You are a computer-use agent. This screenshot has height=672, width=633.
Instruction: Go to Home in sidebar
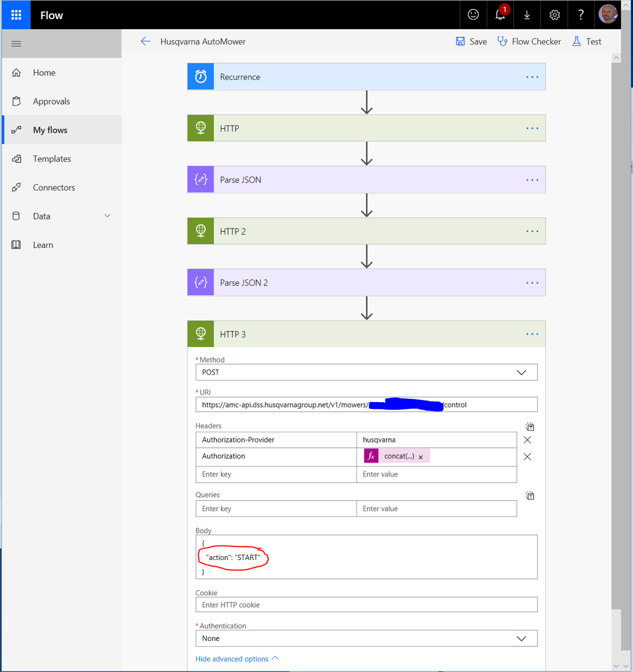pyautogui.click(x=62, y=73)
